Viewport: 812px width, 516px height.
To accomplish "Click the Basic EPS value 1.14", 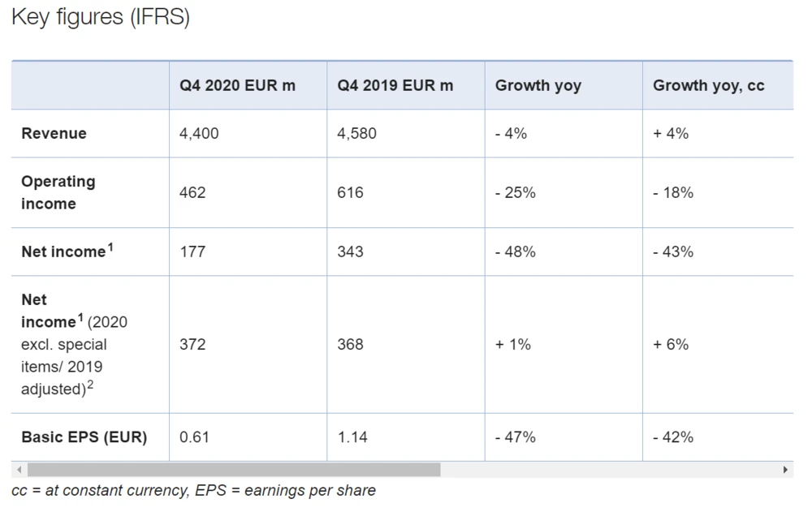I will [352, 437].
